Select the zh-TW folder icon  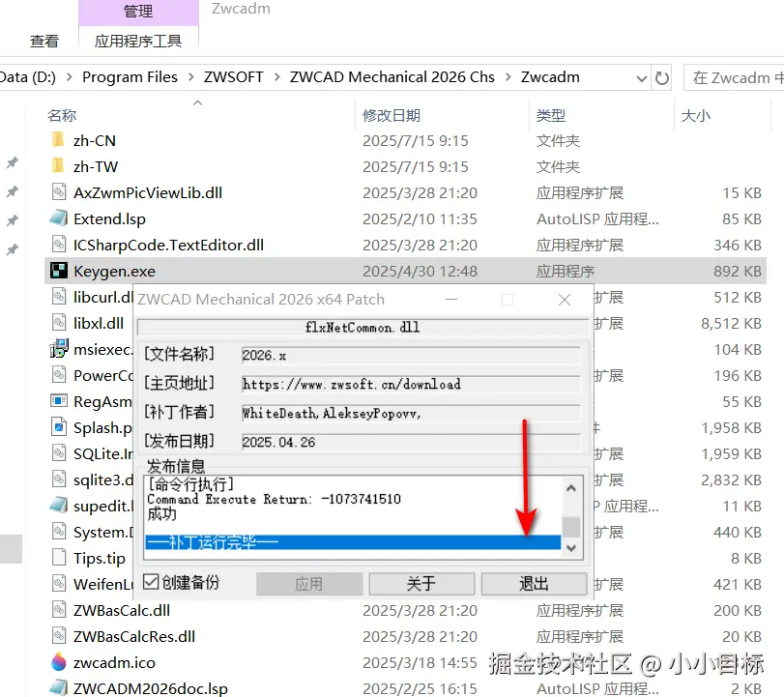coord(58,166)
